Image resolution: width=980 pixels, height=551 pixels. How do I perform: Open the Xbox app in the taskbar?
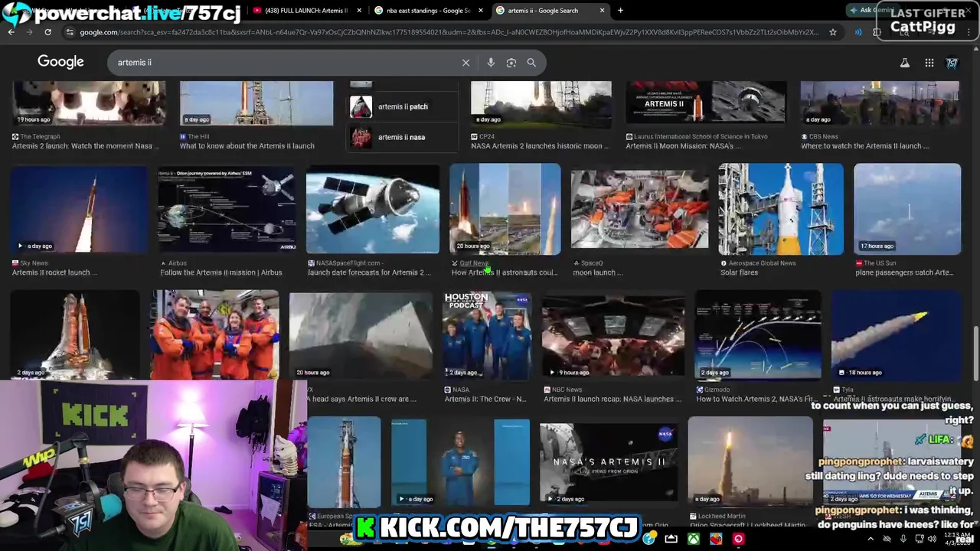click(x=693, y=539)
